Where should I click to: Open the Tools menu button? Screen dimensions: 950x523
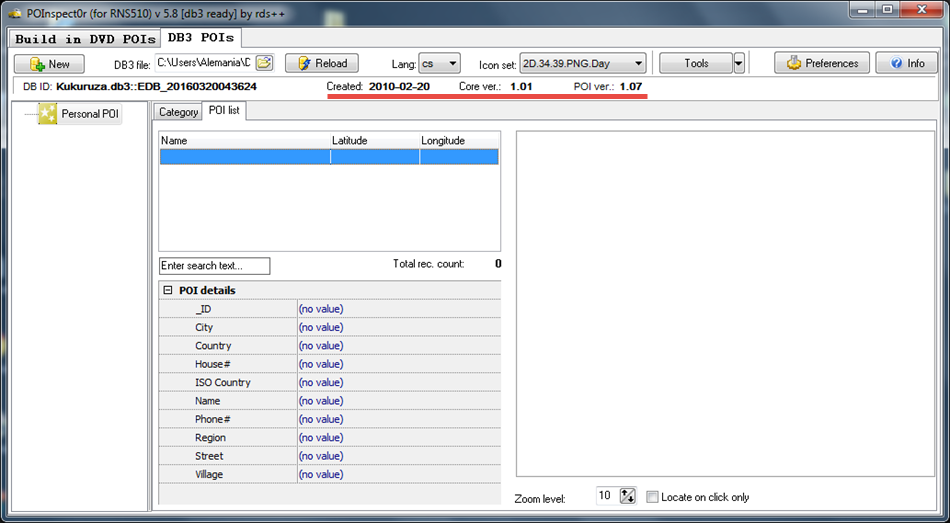(x=696, y=63)
